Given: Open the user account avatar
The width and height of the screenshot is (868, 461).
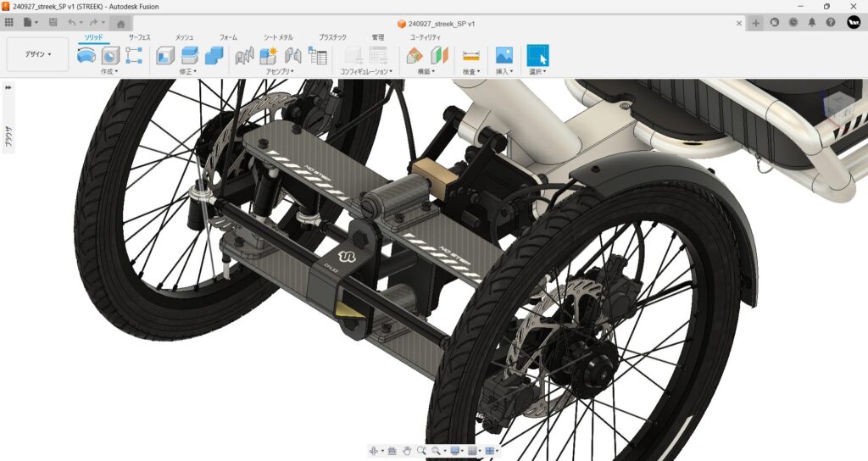Looking at the screenshot, I should click(854, 22).
